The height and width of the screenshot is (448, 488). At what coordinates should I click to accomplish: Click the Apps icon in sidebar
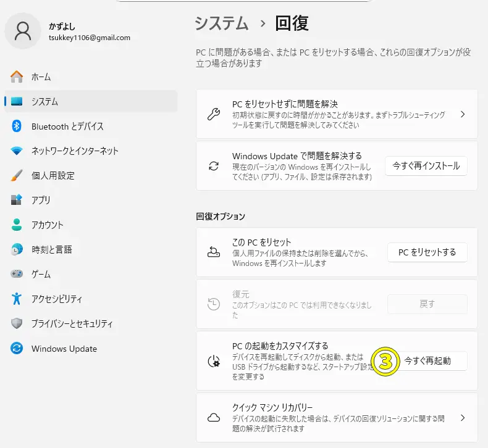[17, 201]
